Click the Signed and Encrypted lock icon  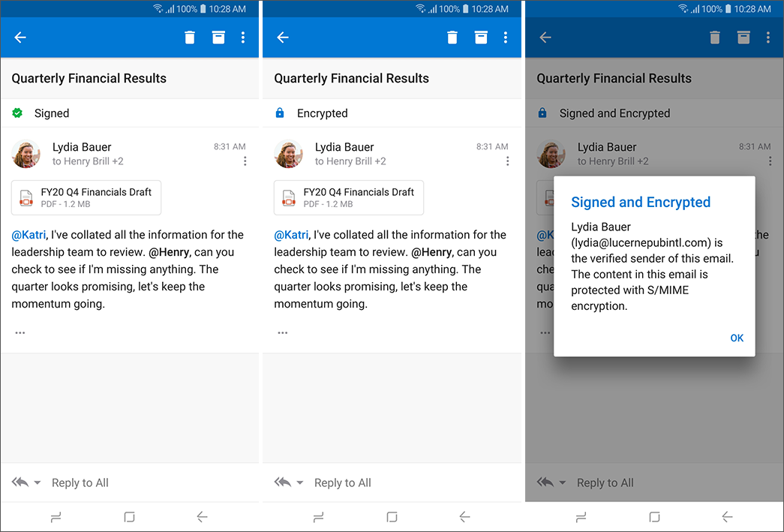click(x=542, y=113)
